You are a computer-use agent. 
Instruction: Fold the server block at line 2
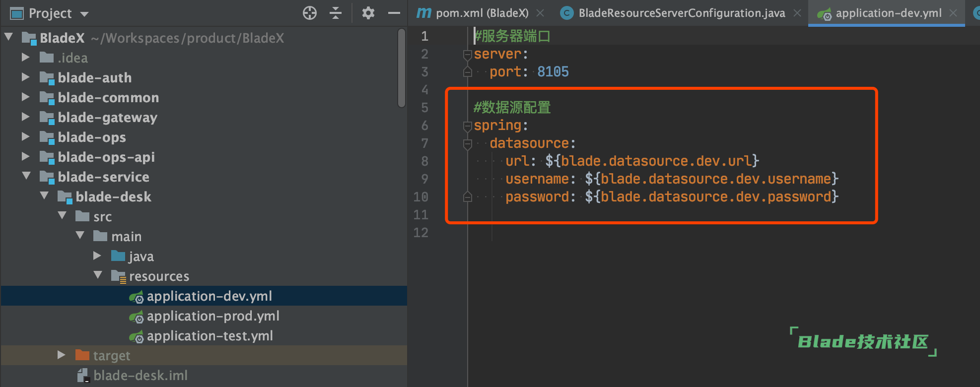tap(467, 55)
